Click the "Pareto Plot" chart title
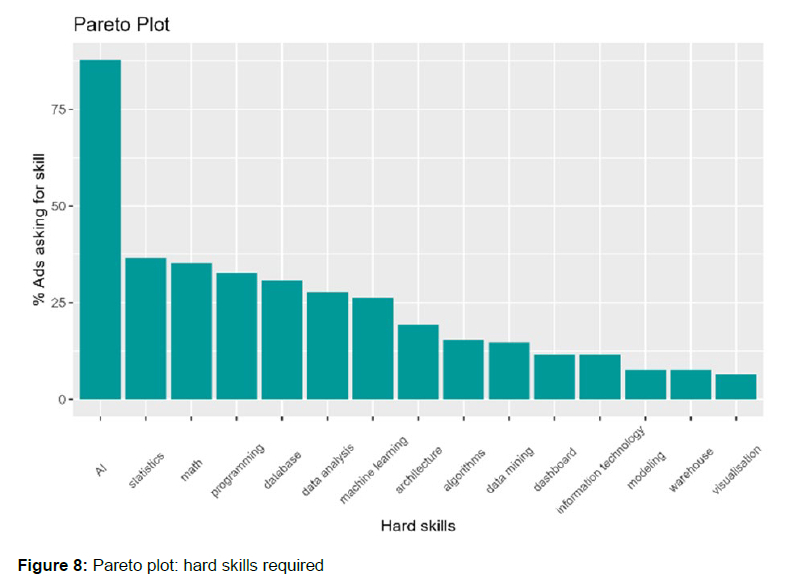The width and height of the screenshot is (787, 579). pos(122,24)
